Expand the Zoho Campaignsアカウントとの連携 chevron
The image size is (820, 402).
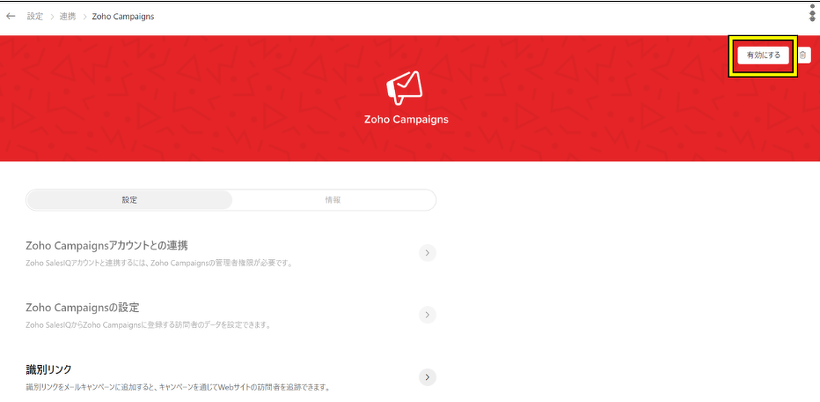427,253
